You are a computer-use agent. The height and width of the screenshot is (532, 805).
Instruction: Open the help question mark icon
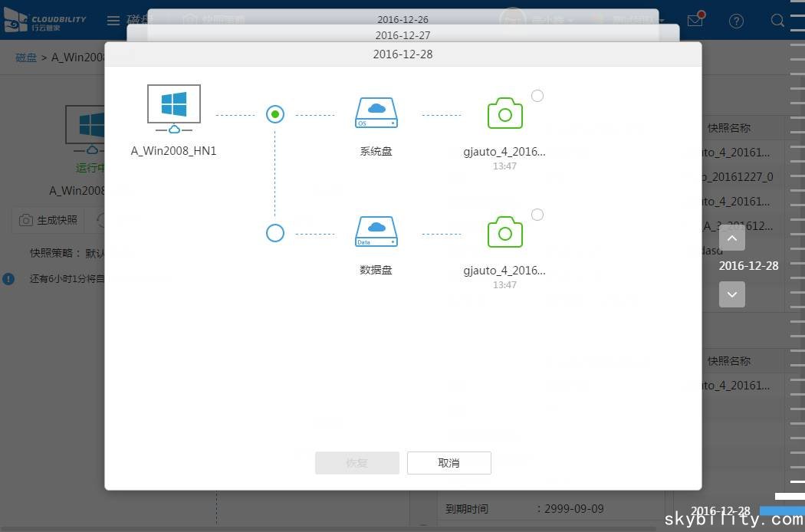click(736, 21)
